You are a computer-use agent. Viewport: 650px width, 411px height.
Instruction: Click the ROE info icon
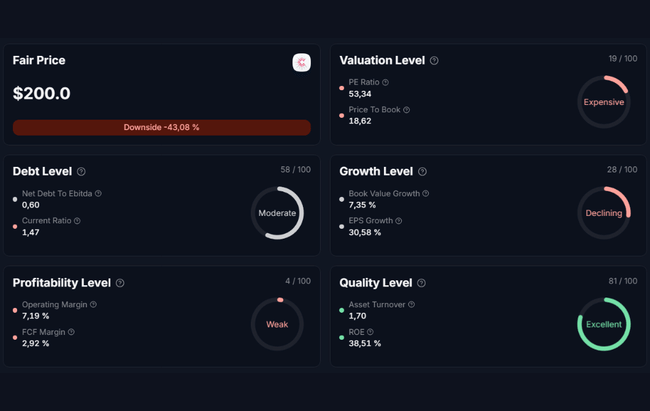click(x=370, y=331)
